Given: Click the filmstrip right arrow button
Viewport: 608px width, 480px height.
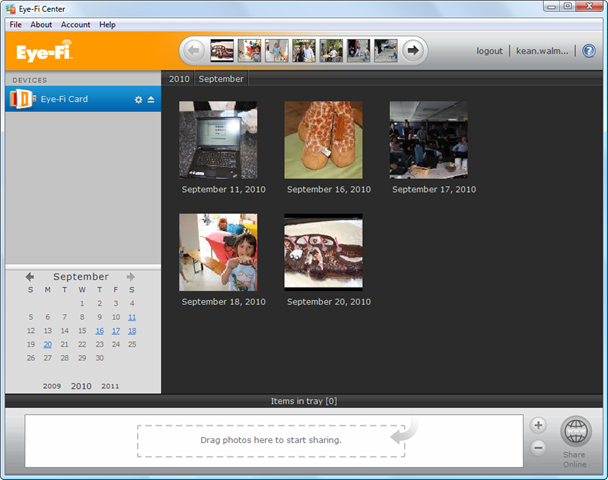Looking at the screenshot, I should tap(412, 50).
